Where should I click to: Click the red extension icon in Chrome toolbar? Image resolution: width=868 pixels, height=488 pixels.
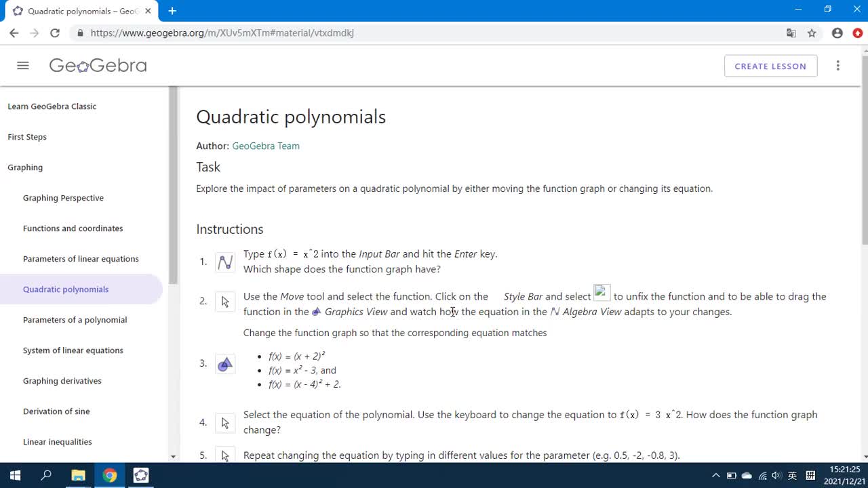pyautogui.click(x=858, y=33)
